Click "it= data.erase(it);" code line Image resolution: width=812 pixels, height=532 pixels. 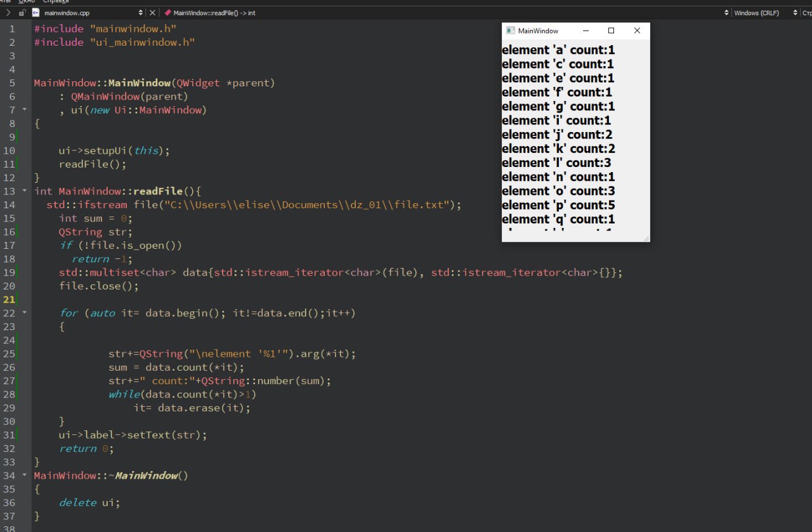192,408
